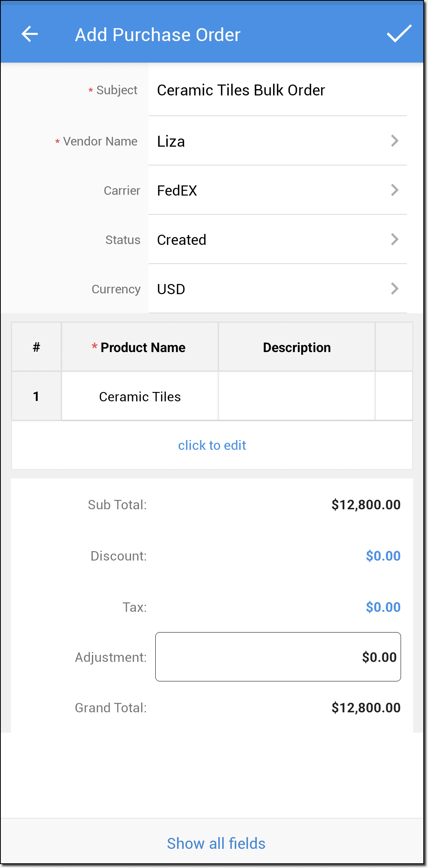Screen dimensions: 428x868
Task: Tap the blue Tax amount
Action: 383,607
